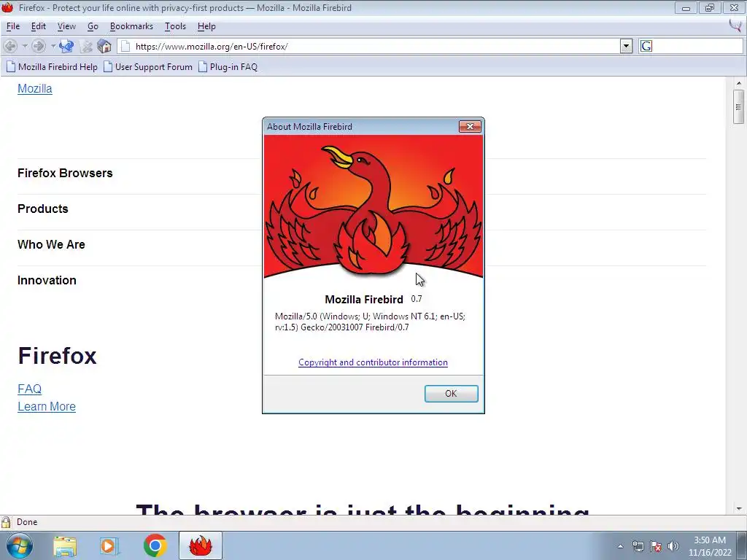Click the padlock security icon in status bar
Viewport: 747px width, 560px height.
click(6, 522)
